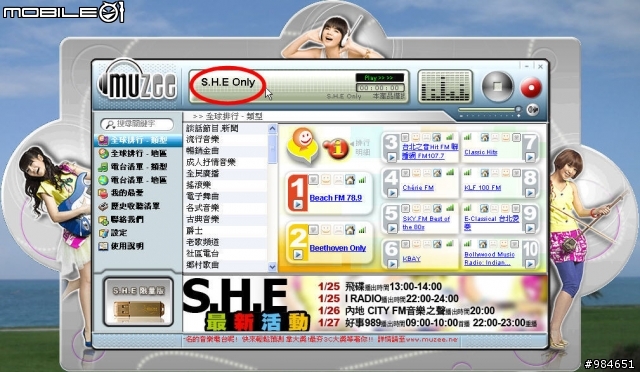The height and width of the screenshot is (372, 640).
Task: Open the home page icon of Beethoven Only
Action: (350, 229)
